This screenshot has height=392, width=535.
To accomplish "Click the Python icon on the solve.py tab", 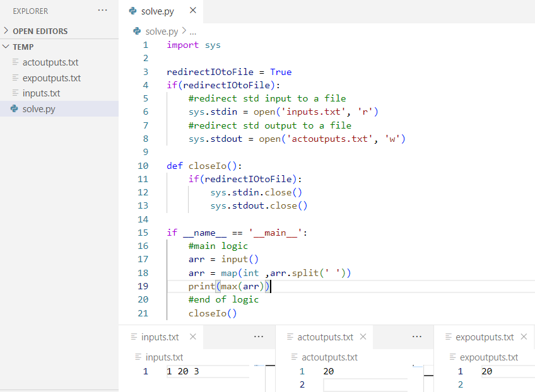I will click(132, 11).
